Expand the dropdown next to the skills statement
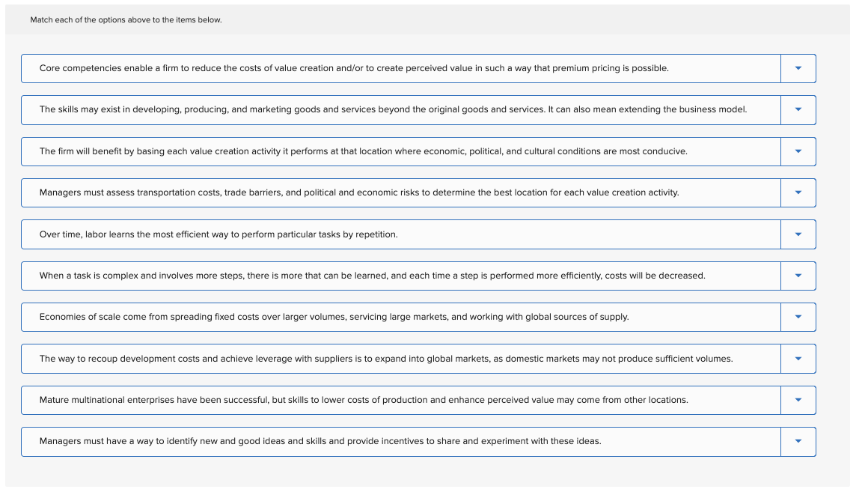This screenshot has height=498, width=868. click(x=798, y=109)
